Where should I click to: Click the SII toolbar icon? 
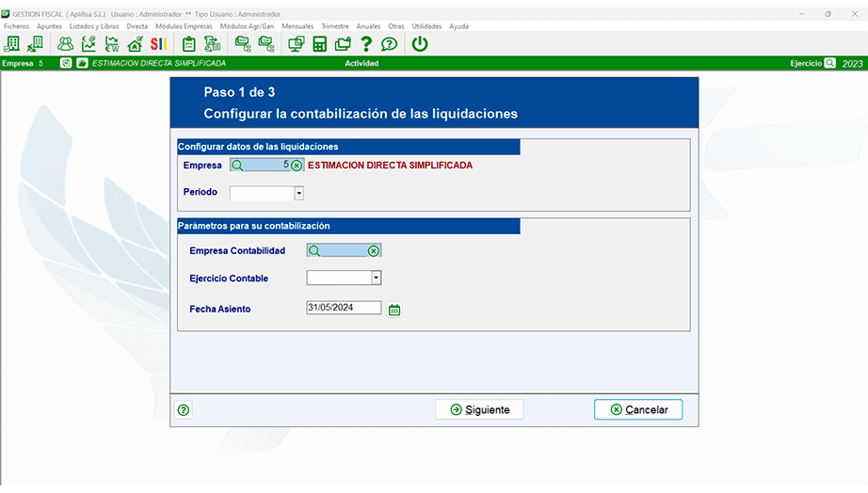click(x=159, y=44)
